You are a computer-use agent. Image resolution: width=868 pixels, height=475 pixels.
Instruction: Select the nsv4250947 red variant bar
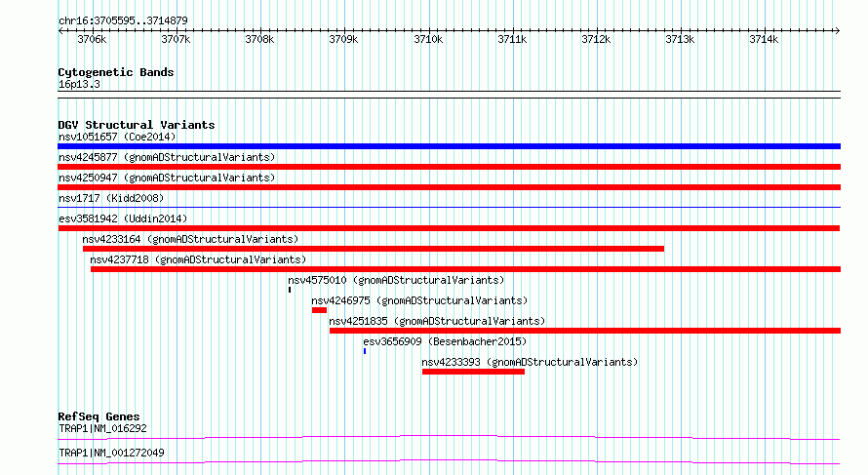tap(449, 187)
